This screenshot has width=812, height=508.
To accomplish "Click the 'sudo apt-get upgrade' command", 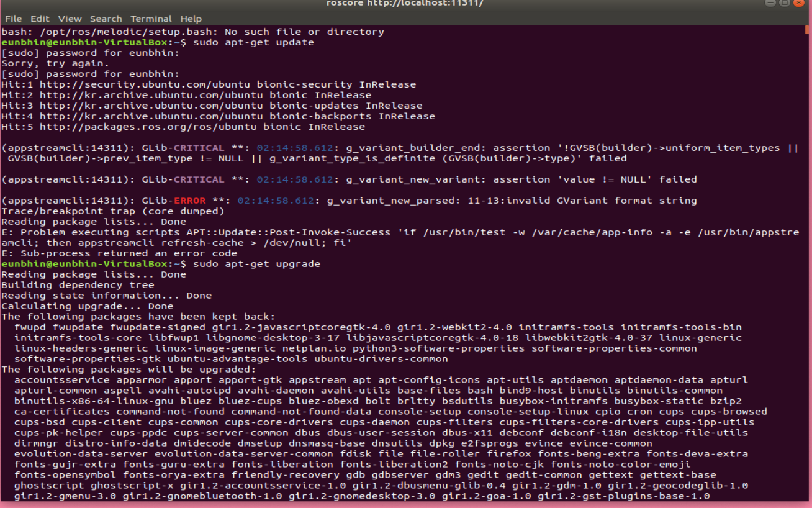I will [256, 264].
